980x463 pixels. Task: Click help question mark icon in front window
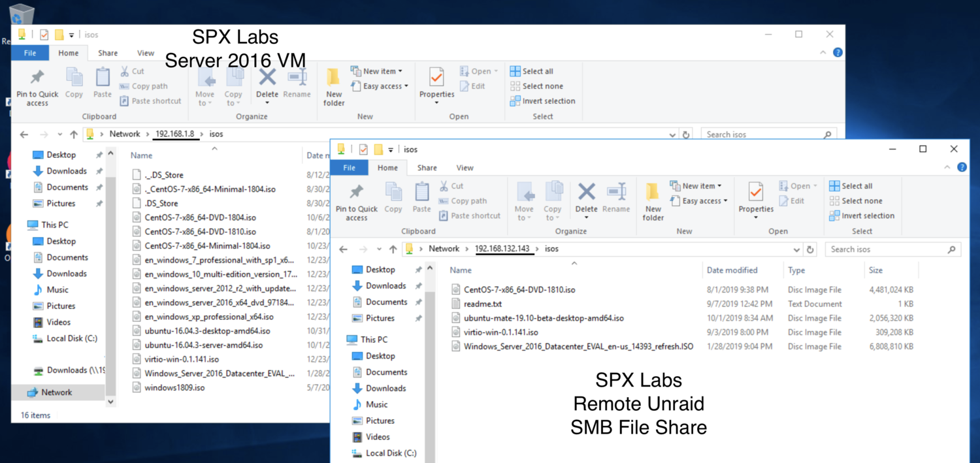coord(962,168)
